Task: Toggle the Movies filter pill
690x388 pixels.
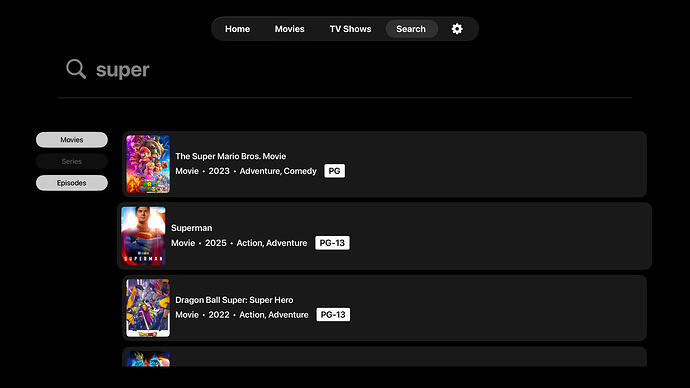Action: 72,140
